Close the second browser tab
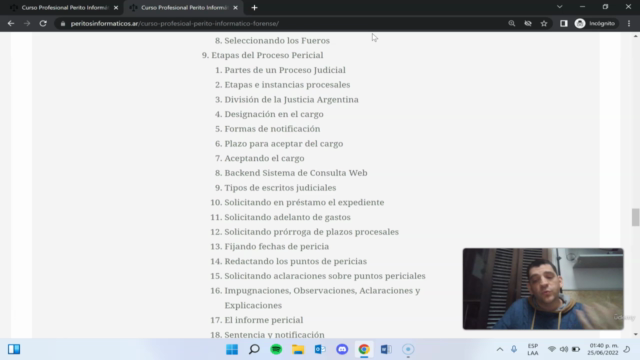Image resolution: width=640 pixels, height=360 pixels. (x=236, y=8)
